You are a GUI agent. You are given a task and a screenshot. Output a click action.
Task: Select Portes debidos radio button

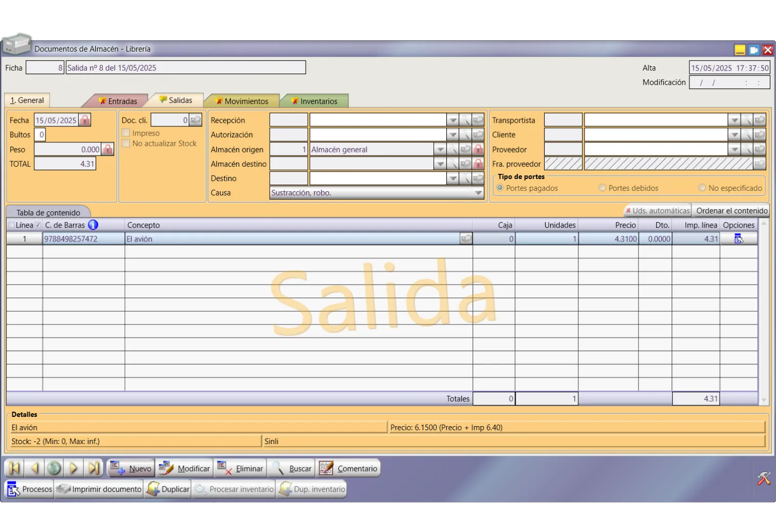602,188
